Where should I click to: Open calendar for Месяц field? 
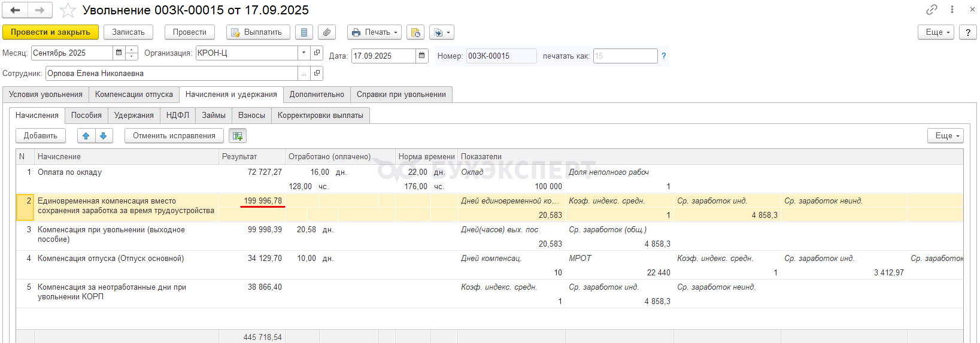tap(119, 53)
